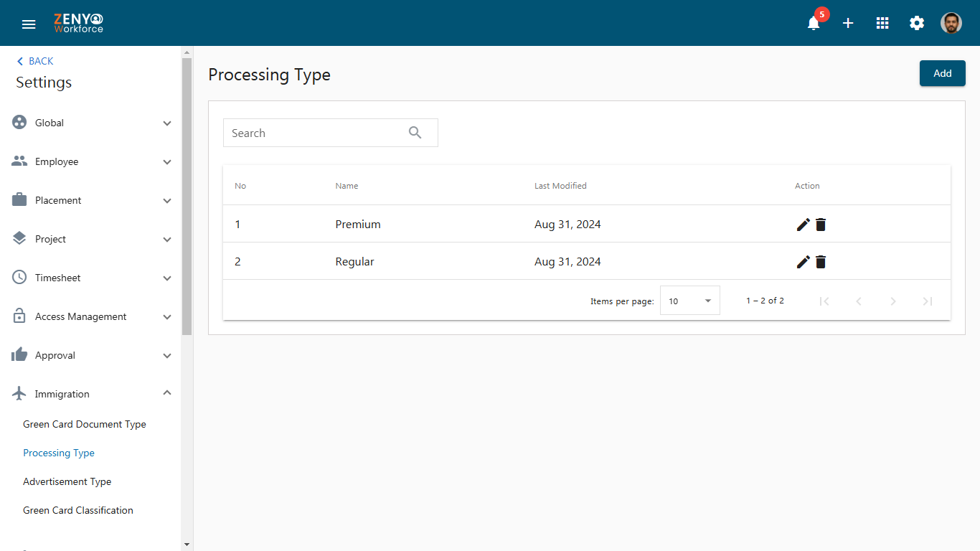Open the settings gear icon
The image size is (980, 551).
(917, 23)
